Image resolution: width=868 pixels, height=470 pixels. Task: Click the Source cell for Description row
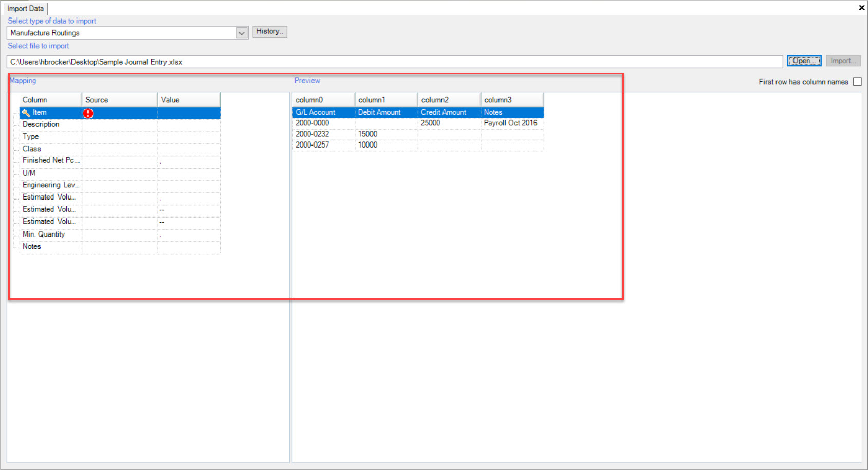click(120, 125)
